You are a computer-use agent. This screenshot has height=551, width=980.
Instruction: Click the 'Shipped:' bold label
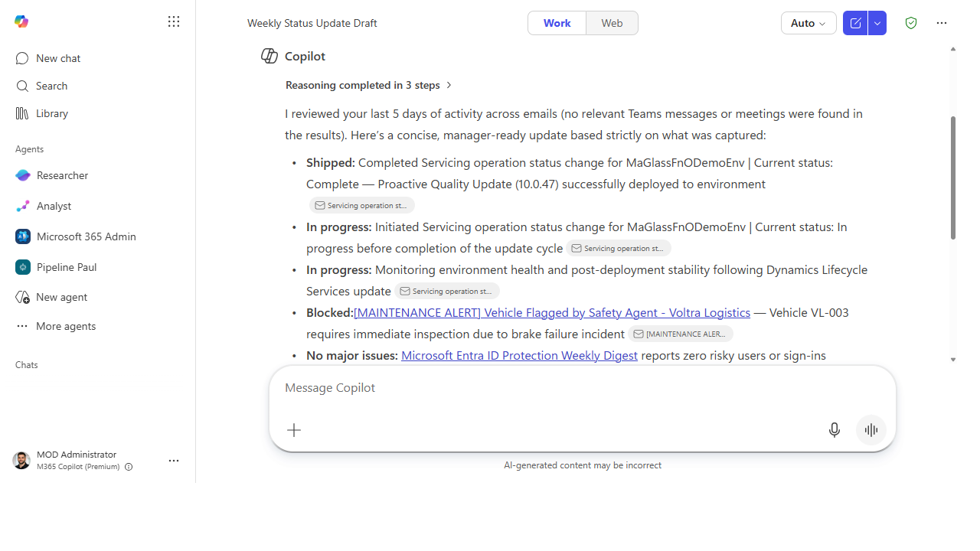331,162
